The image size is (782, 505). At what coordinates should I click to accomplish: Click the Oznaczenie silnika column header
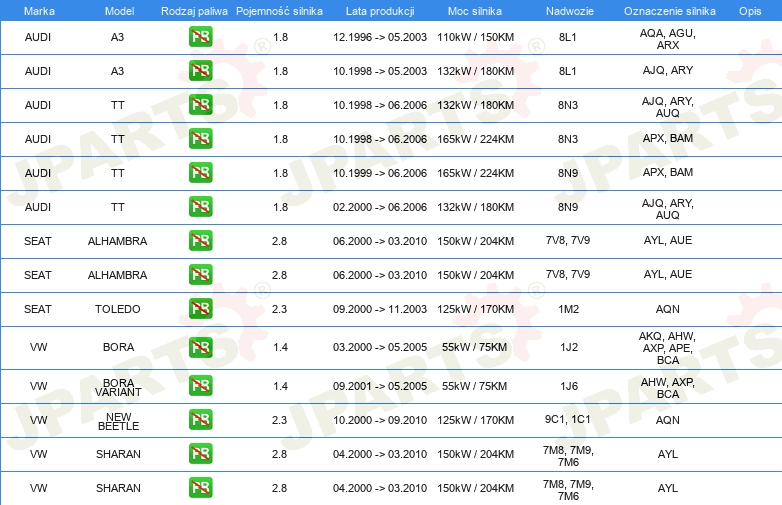coord(670,11)
